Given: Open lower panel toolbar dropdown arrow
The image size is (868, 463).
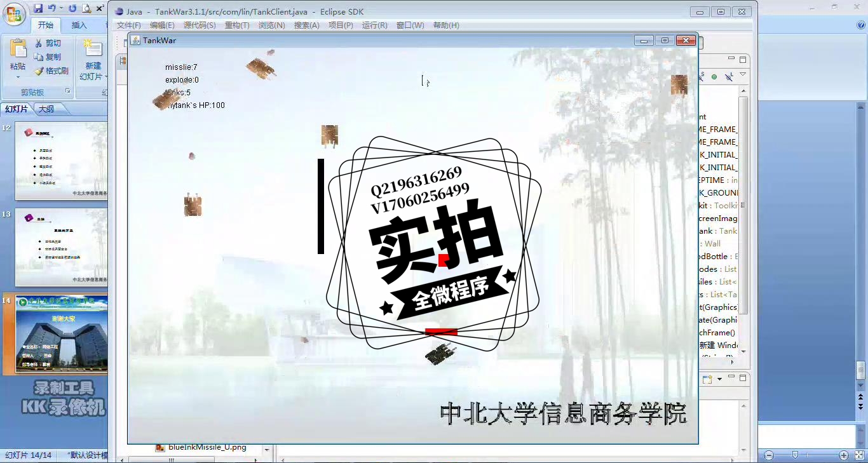Looking at the screenshot, I should 719,380.
